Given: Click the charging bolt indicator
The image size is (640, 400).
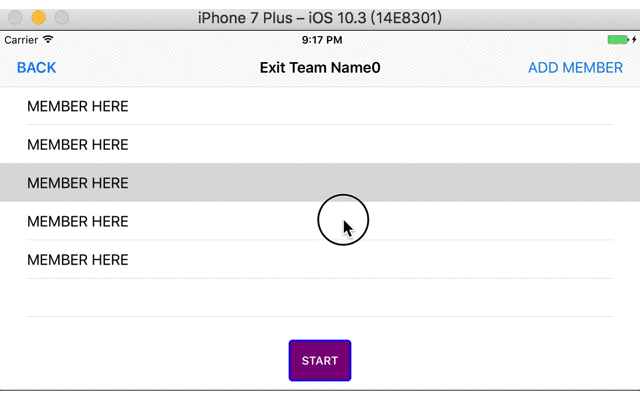Looking at the screenshot, I should click(x=633, y=40).
